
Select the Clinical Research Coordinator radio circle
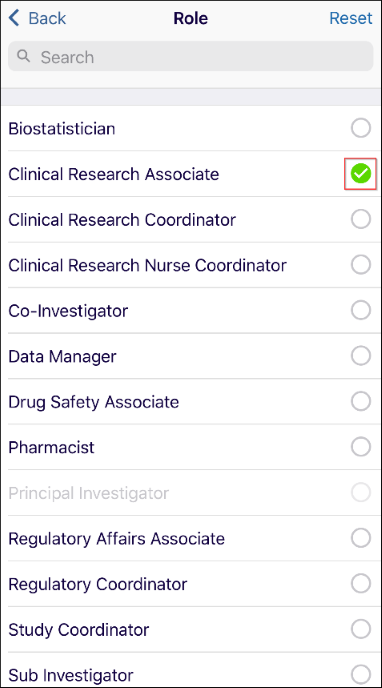(x=361, y=219)
